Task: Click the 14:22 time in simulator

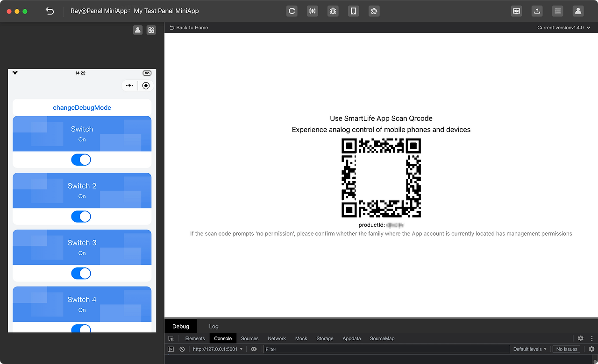Action: tap(80, 73)
